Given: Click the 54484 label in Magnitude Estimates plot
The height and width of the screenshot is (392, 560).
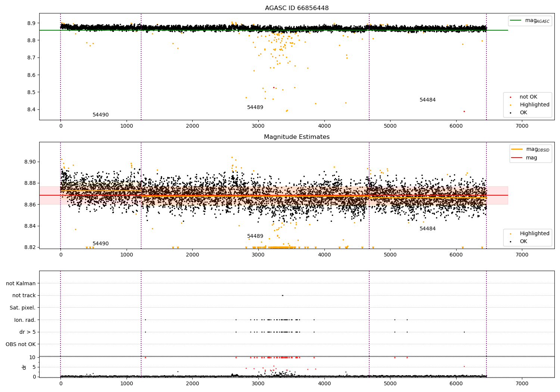Looking at the screenshot, I should 427,229.
